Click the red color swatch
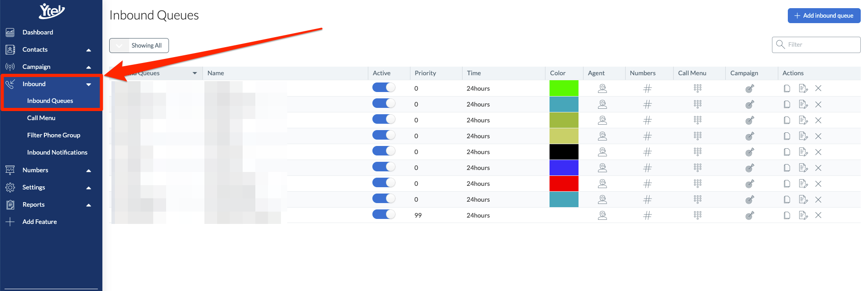 [564, 184]
